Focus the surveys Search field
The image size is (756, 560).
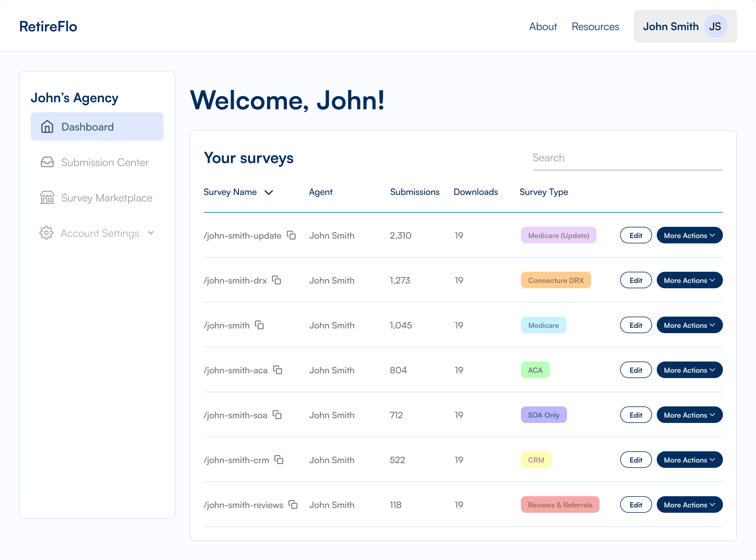(x=628, y=158)
